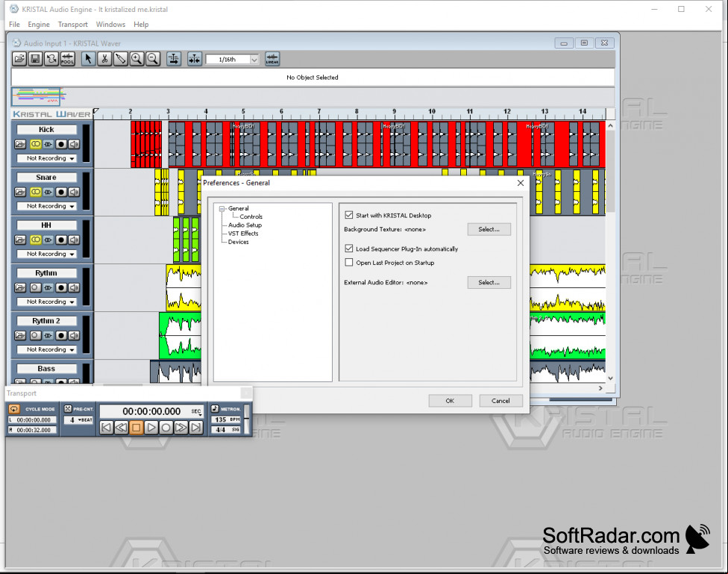Select the scissors cut tool

point(104,59)
